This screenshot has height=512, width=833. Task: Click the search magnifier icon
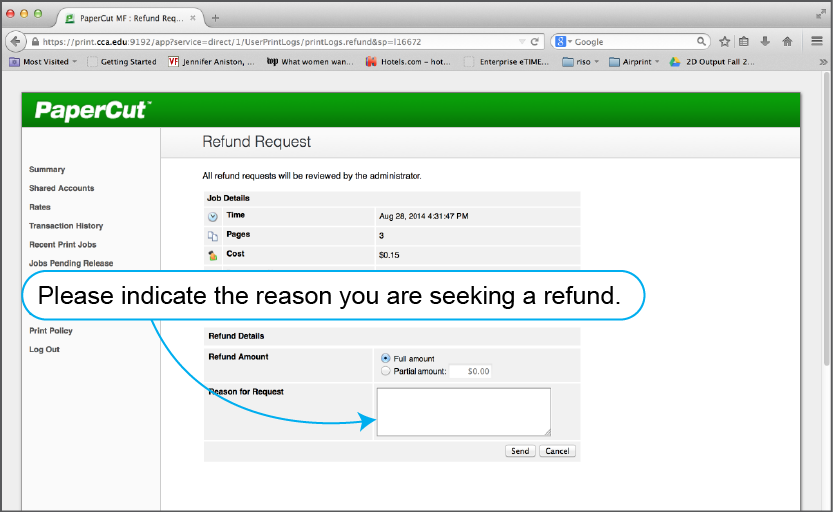tap(701, 41)
